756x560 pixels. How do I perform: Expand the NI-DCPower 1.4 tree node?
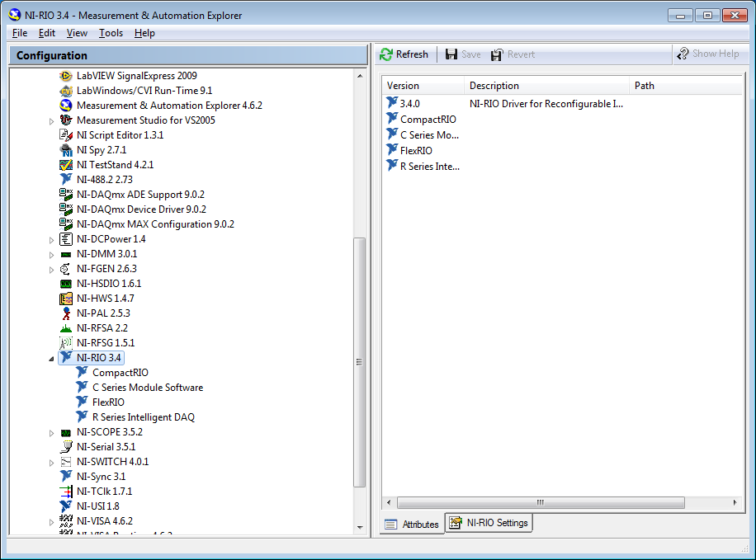(x=52, y=240)
